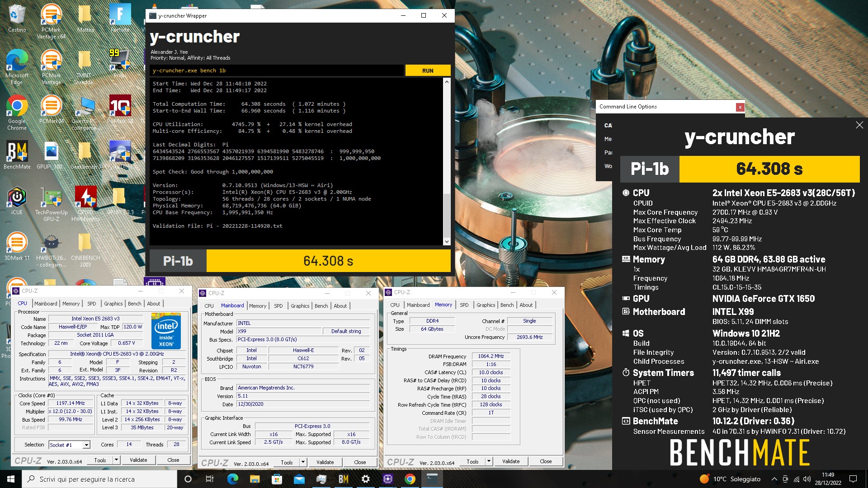
Task: Click Close button in right CPU-Z window
Action: point(546,461)
